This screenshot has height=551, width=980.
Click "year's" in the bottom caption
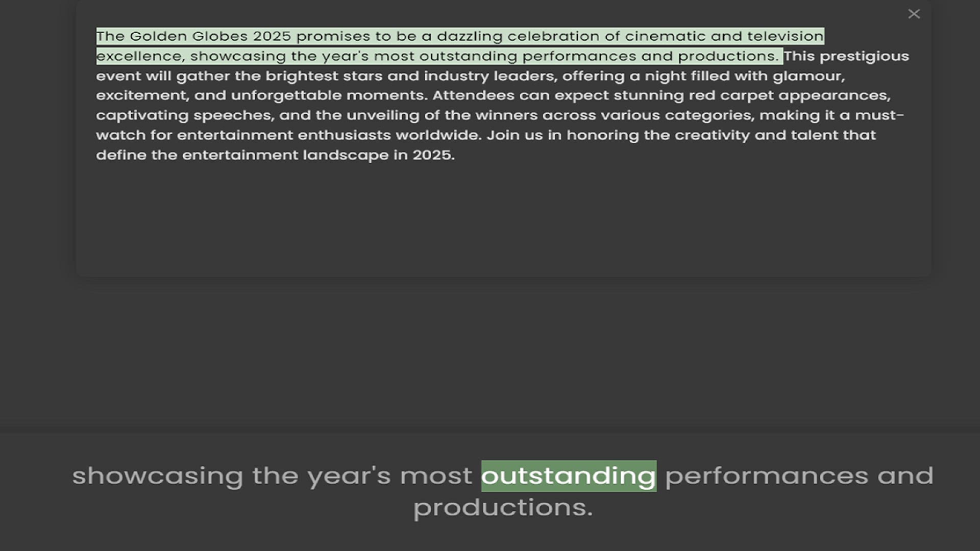coord(349,476)
